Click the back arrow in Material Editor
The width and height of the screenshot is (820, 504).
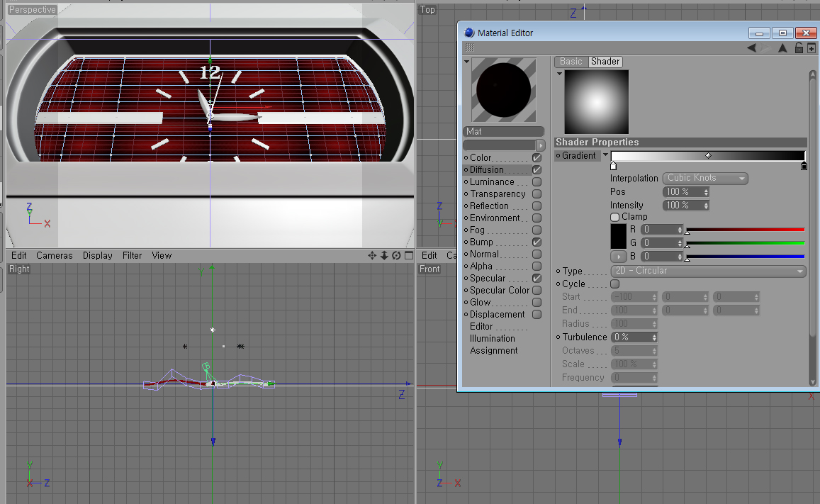click(751, 48)
